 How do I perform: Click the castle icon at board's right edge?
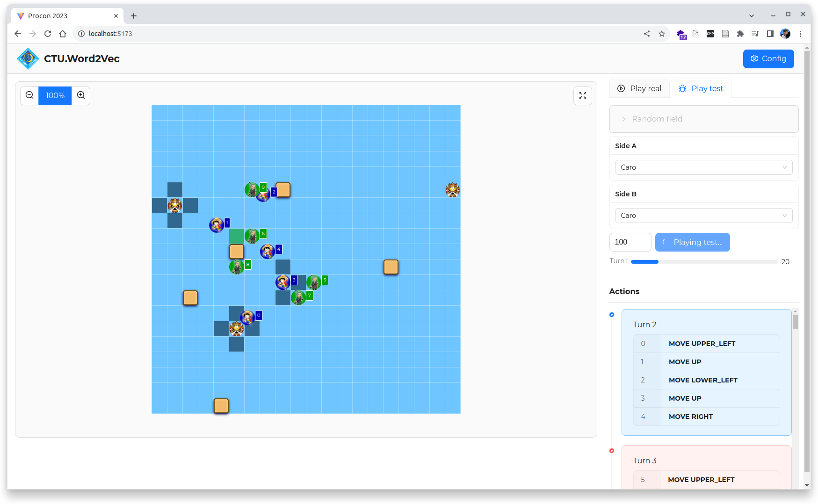(453, 190)
